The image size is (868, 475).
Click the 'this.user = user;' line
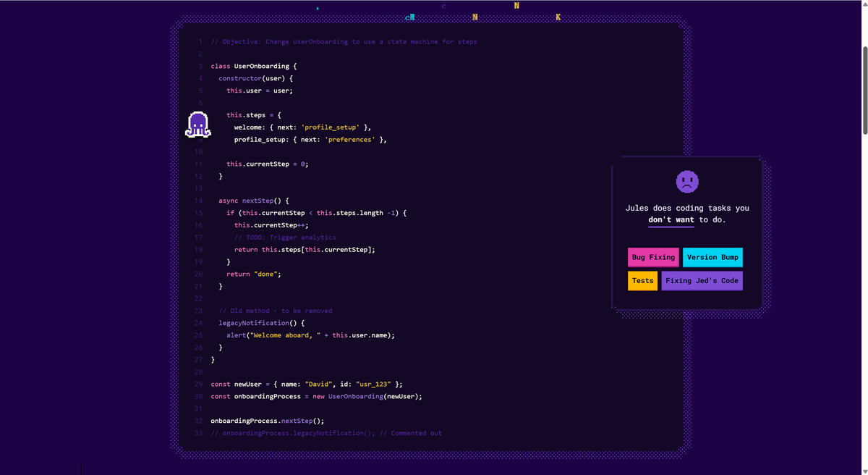coord(260,91)
